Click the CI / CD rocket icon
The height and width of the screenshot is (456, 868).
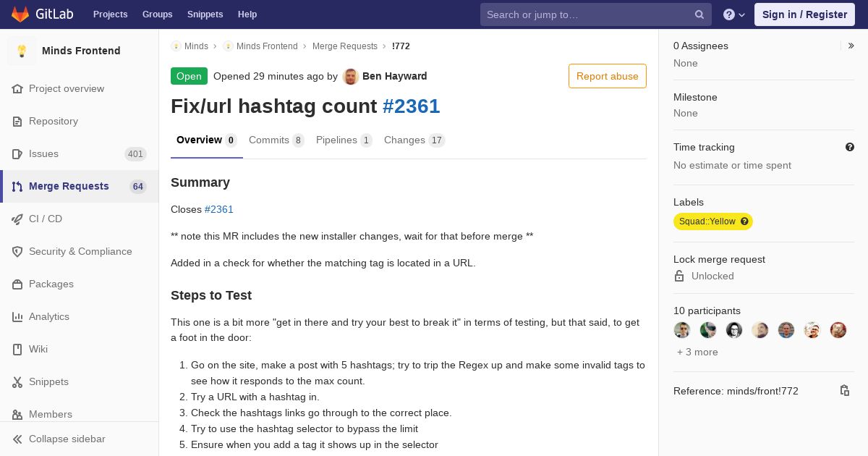17,219
